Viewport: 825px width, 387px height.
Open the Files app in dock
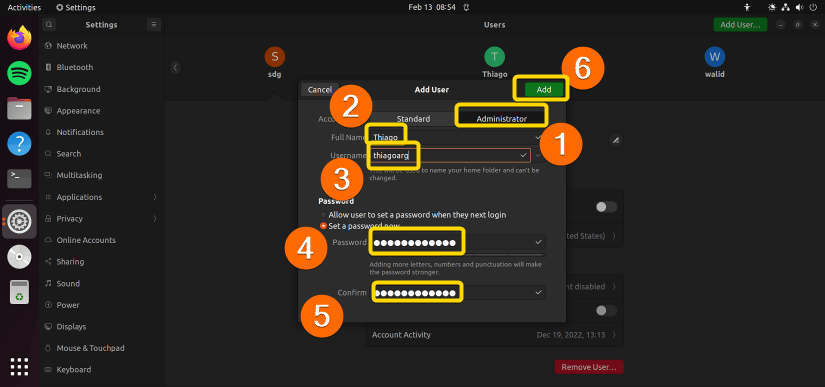(19, 109)
